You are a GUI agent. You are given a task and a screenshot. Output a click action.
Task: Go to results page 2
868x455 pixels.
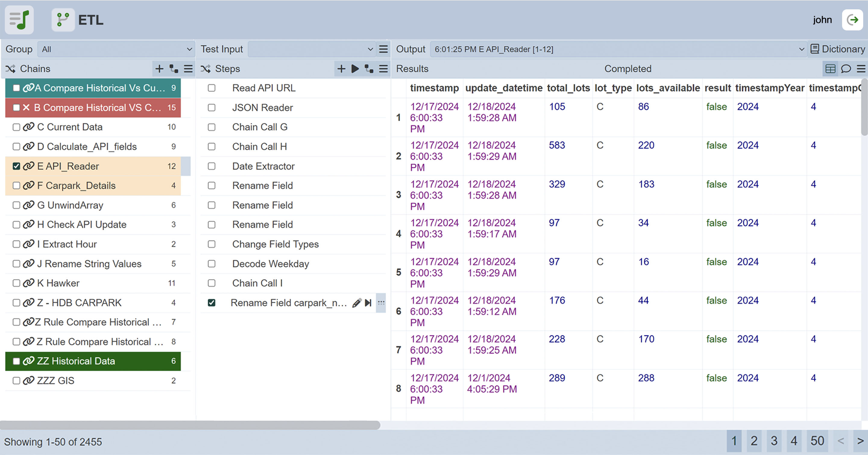pyautogui.click(x=754, y=441)
